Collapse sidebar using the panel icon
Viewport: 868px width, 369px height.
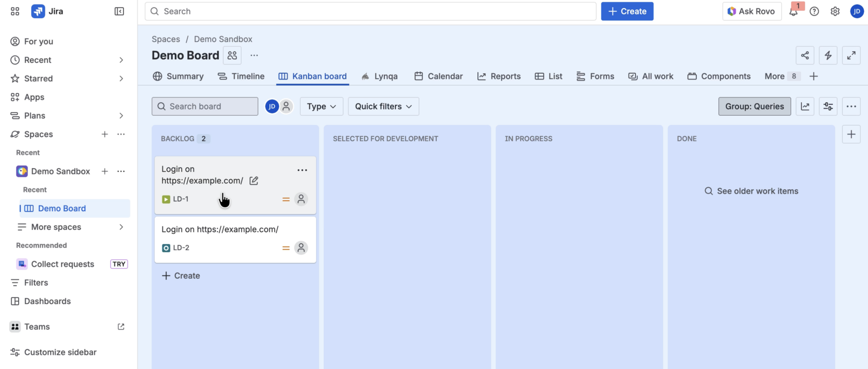(119, 11)
